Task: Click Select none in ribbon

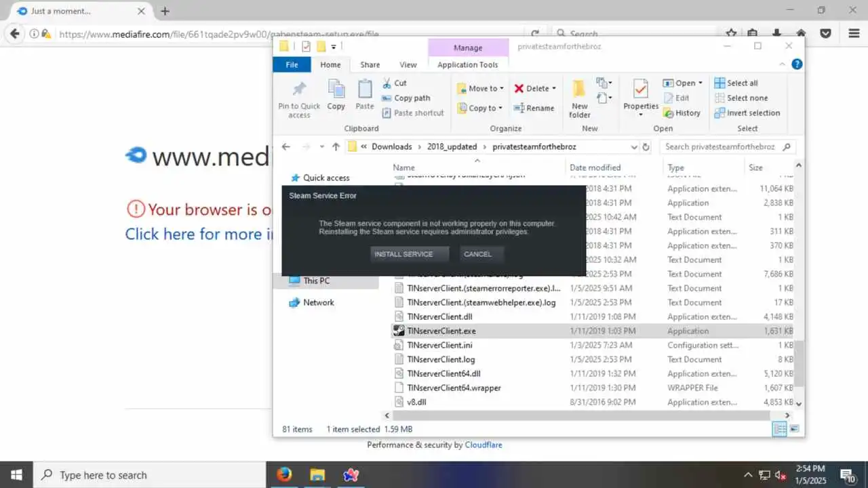Action: point(741,98)
